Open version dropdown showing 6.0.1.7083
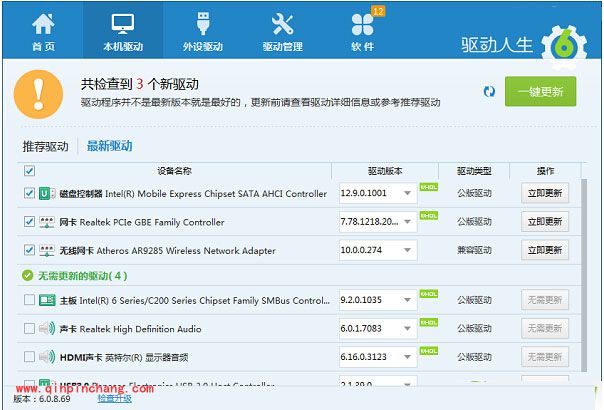Screen dimensions: 604x410 click(x=378, y=328)
